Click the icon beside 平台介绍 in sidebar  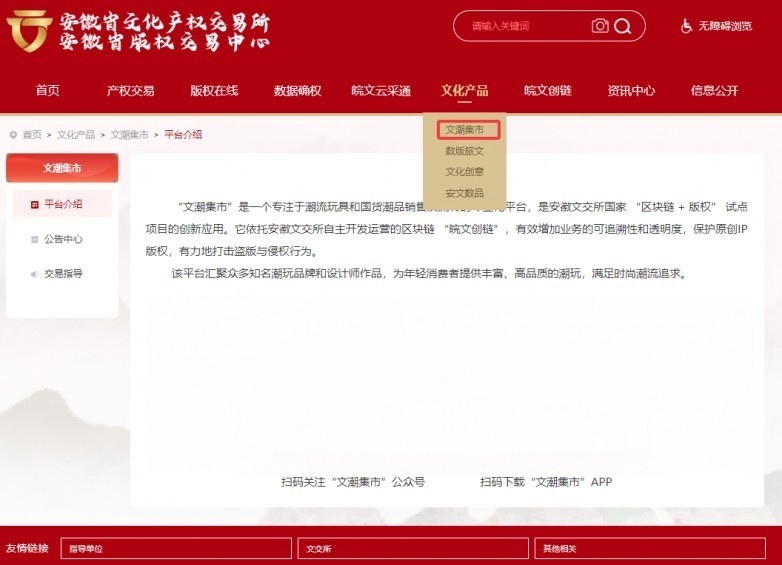34,204
